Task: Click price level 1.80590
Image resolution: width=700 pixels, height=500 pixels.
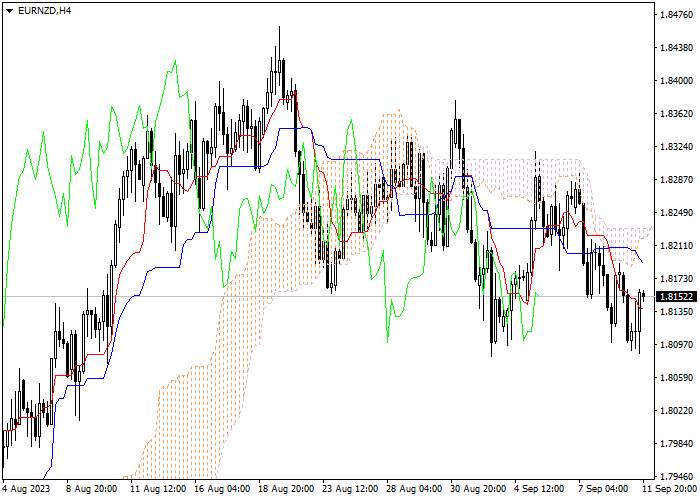Action: pos(676,378)
